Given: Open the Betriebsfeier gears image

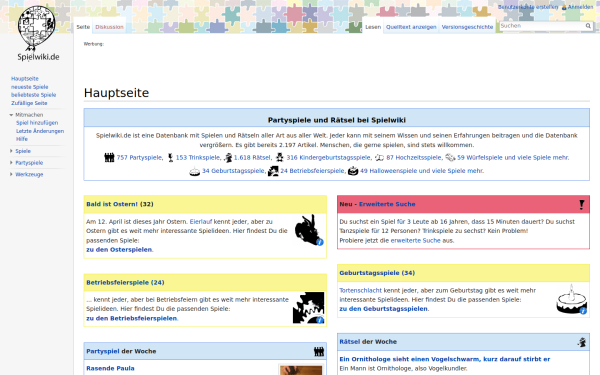Looking at the screenshot, I should pyautogui.click(x=308, y=308).
